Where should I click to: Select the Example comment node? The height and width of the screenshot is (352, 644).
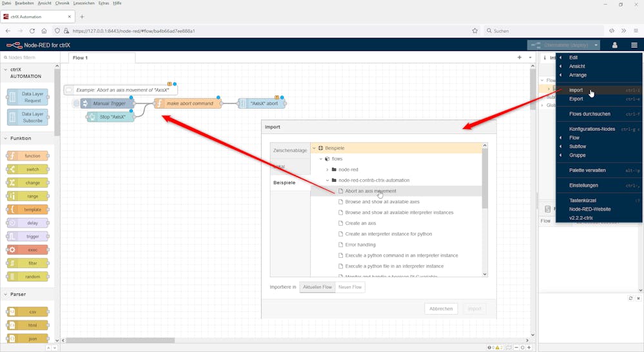click(x=121, y=90)
